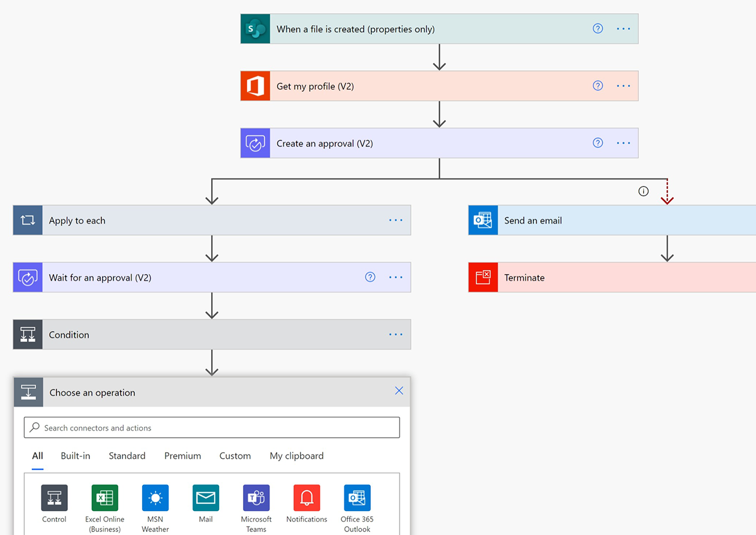756x535 pixels.
Task: Click the help icon on Get my profile (V2)
Action: pyautogui.click(x=598, y=86)
